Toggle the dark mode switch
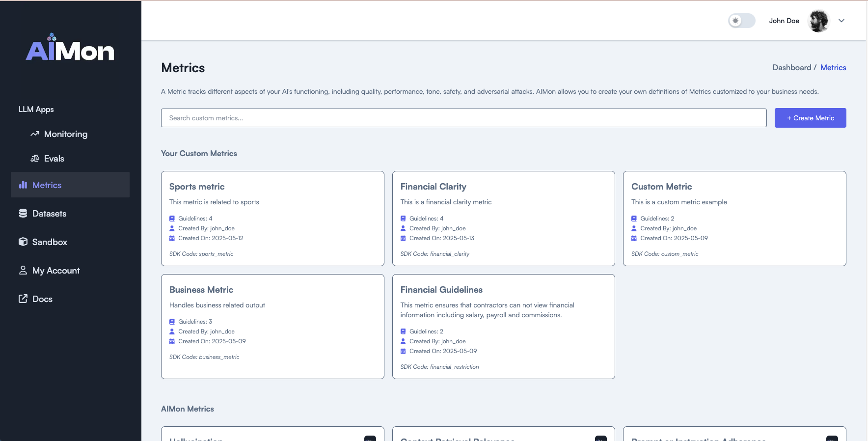This screenshot has height=441, width=868. [741, 21]
